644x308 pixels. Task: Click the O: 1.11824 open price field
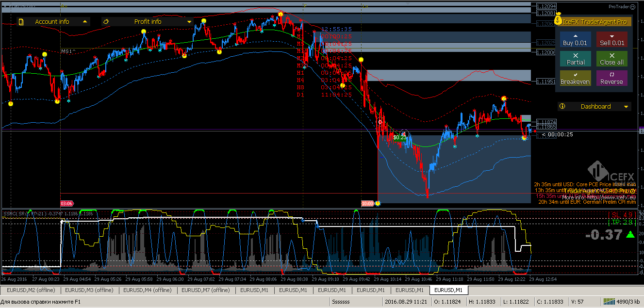(448, 301)
